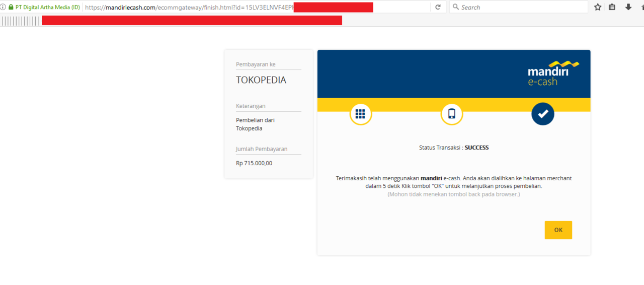Click the Terimakasih telah menggunakan message text

point(454,182)
